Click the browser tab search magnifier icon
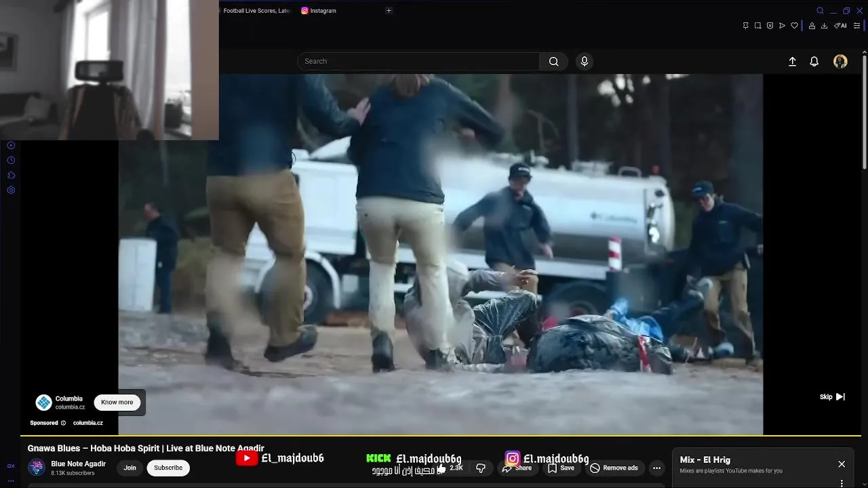The width and height of the screenshot is (868, 488). [x=820, y=11]
